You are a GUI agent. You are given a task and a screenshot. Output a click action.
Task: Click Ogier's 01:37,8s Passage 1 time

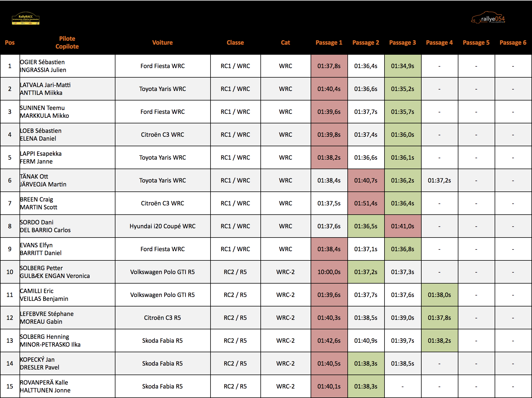pos(329,66)
